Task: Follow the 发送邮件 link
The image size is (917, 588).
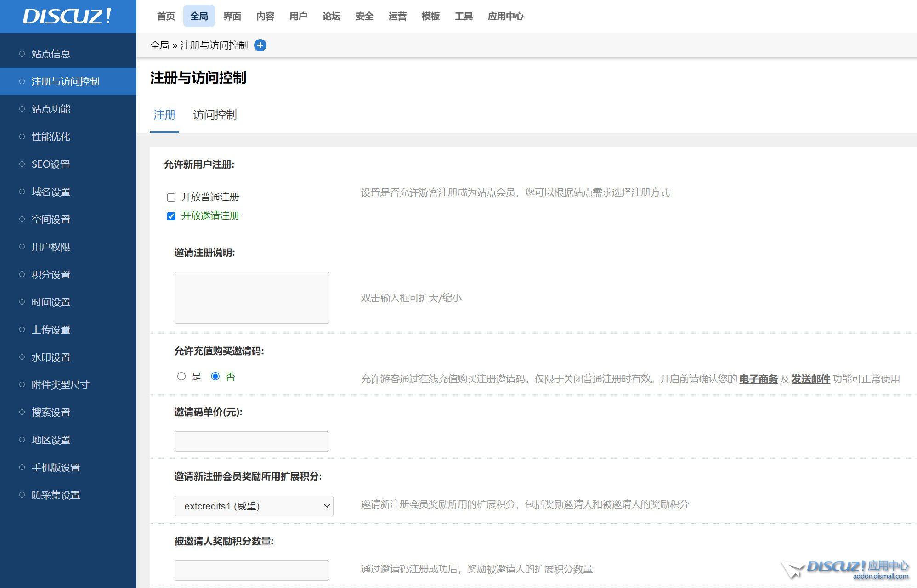Action: [810, 379]
